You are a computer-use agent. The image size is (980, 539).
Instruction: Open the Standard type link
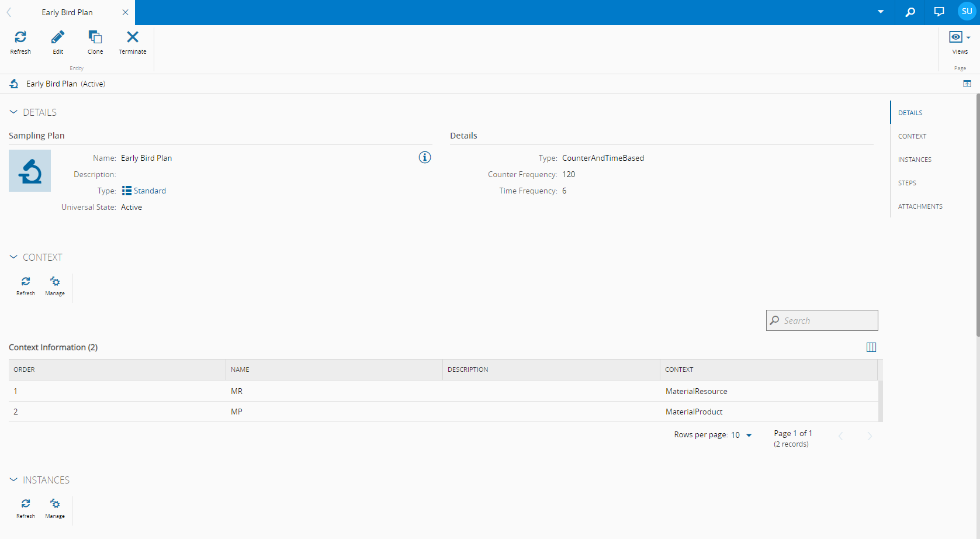[150, 191]
